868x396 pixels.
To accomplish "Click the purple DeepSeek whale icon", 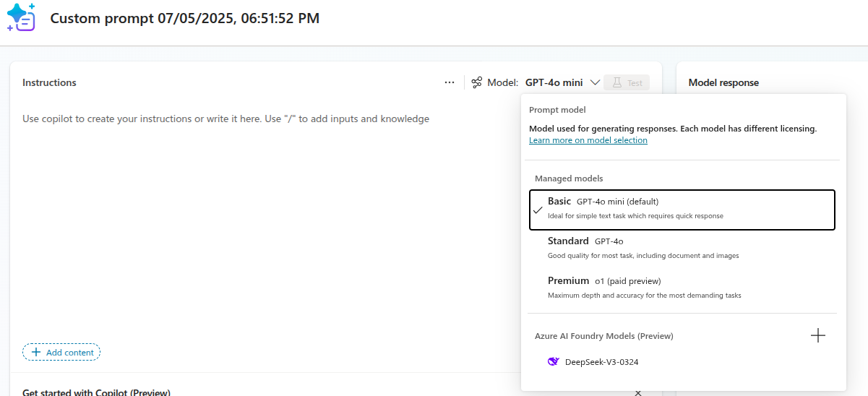I will pos(553,362).
